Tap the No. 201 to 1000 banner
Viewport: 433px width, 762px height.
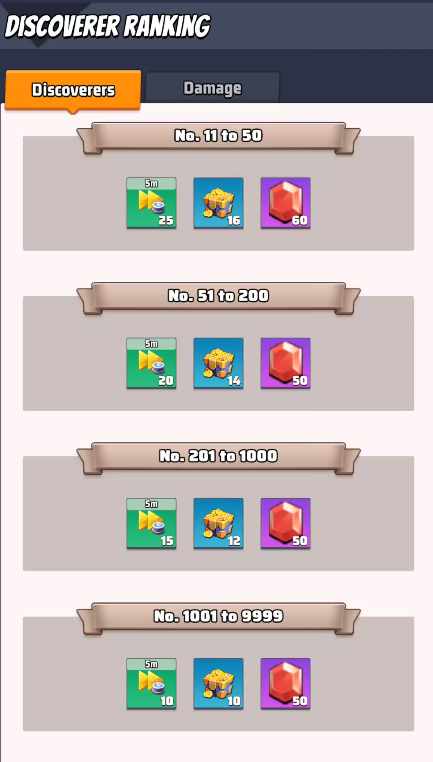218,457
